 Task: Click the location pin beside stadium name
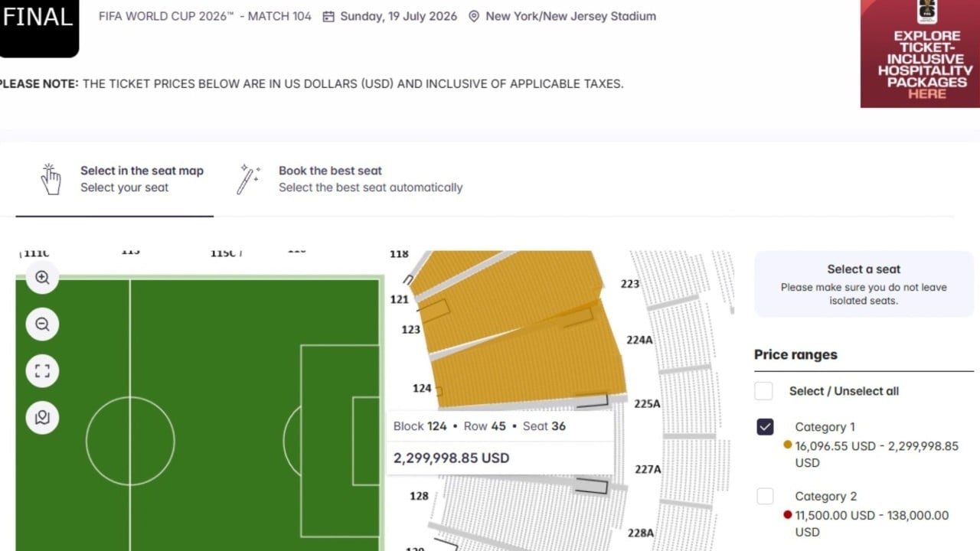[474, 16]
